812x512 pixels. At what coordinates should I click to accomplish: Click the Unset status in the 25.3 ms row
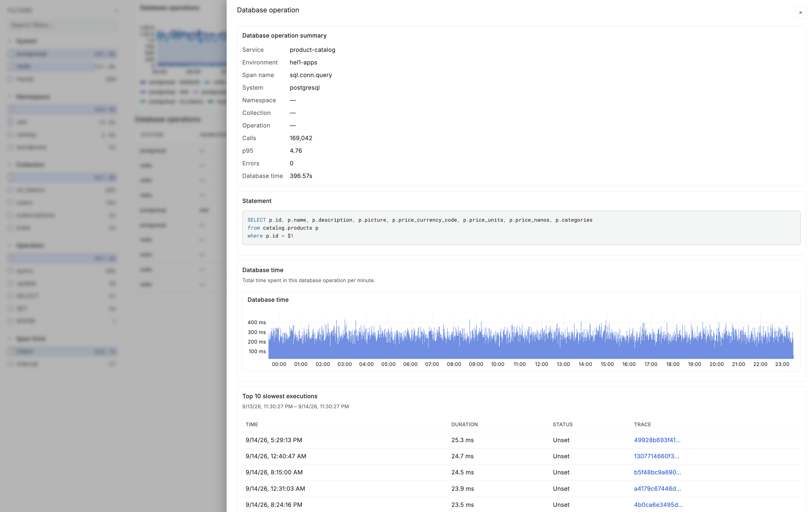[561, 440]
